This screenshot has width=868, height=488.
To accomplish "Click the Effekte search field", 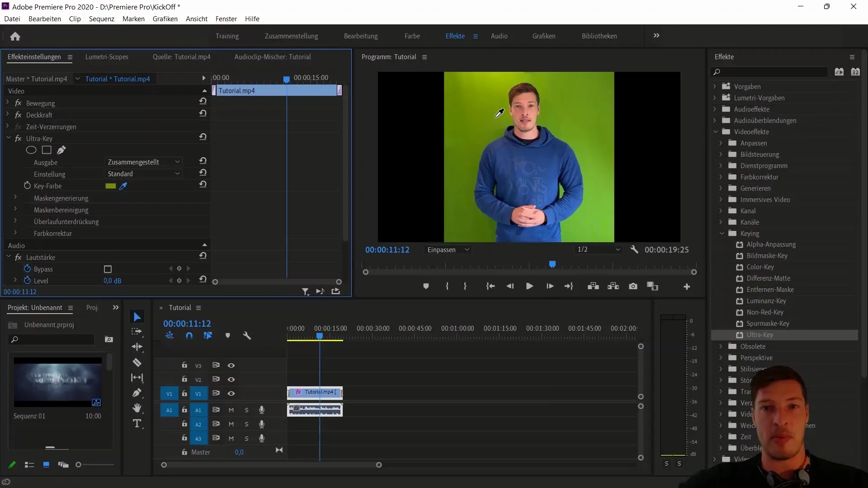I will [769, 72].
